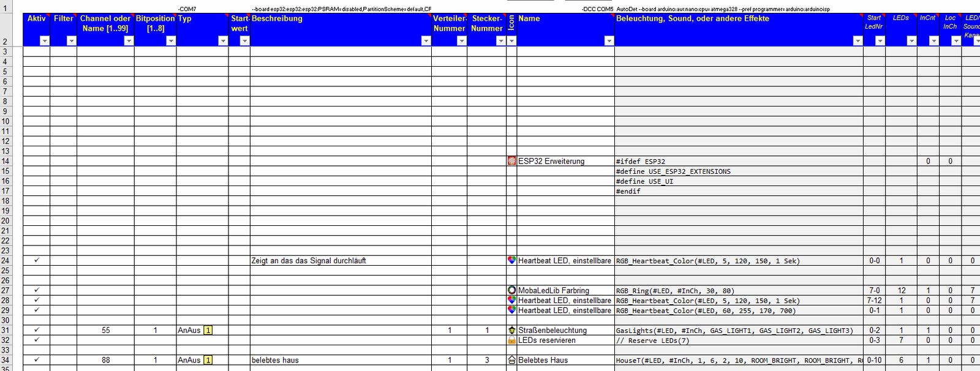Open the Typ column filter dropdown

coord(223,40)
